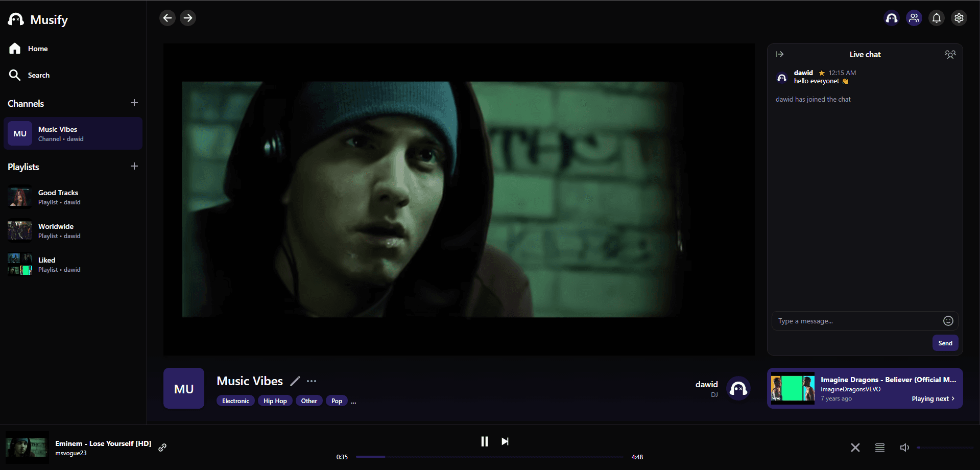980x470 pixels.
Task: Click the Eminem track thumbnail in player
Action: point(27,448)
